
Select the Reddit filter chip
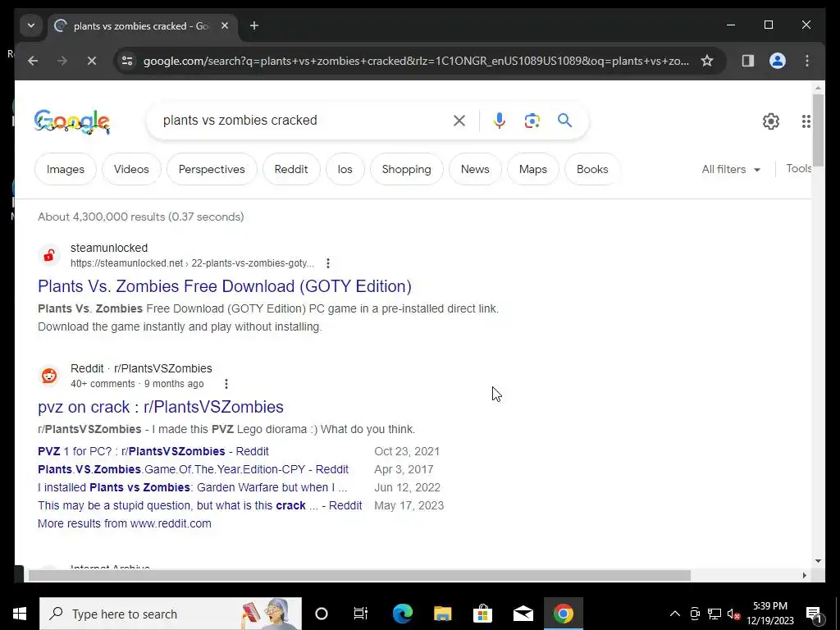coord(291,169)
